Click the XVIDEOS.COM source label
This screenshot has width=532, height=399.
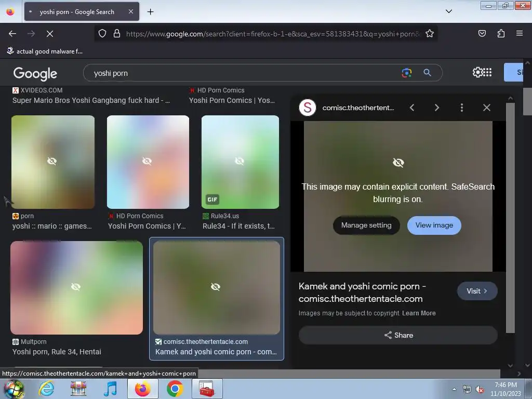pyautogui.click(x=42, y=90)
